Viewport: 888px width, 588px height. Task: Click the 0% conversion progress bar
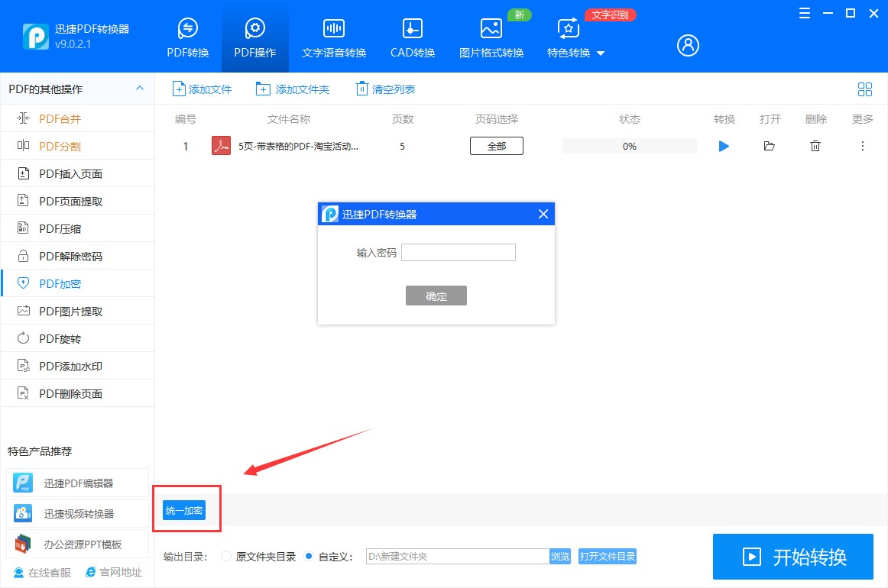629,146
